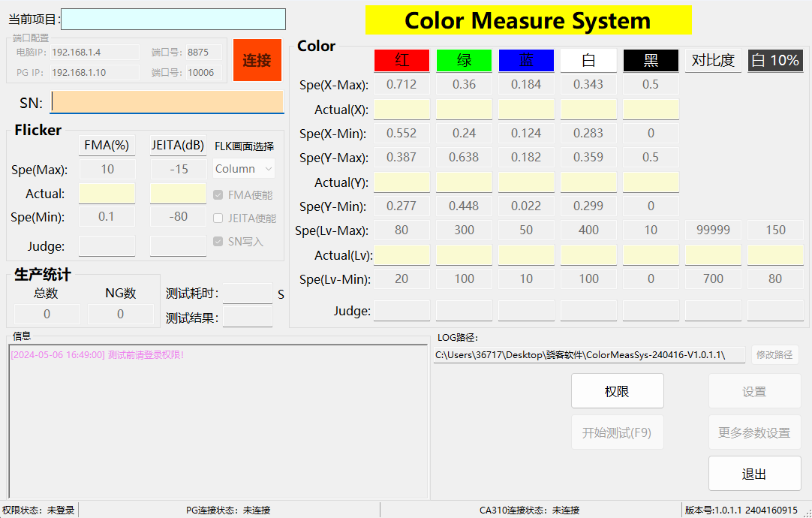Click the 对比度 contrast button
Screen dimensions: 812x518
click(713, 60)
